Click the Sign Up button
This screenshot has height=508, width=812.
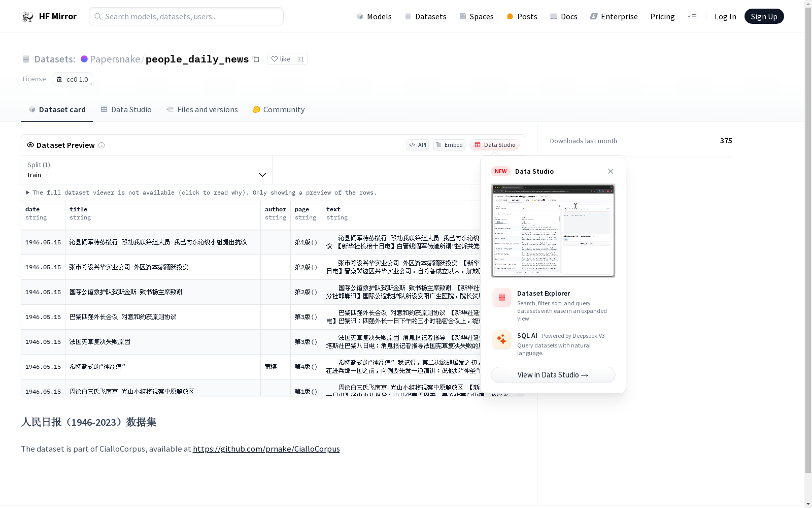764,16
